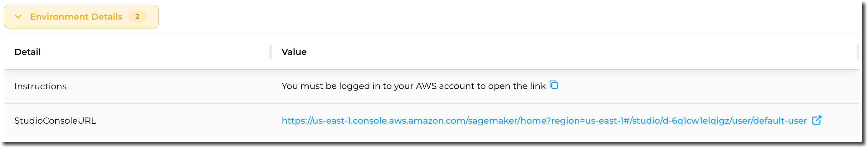Click the Value column header
This screenshot has width=868, height=148.
pos(294,52)
